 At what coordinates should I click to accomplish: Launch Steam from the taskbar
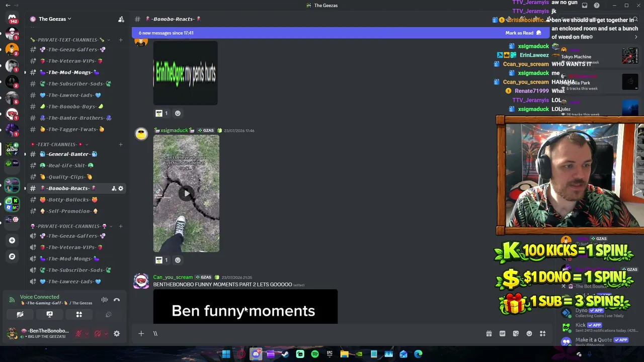tap(285, 354)
